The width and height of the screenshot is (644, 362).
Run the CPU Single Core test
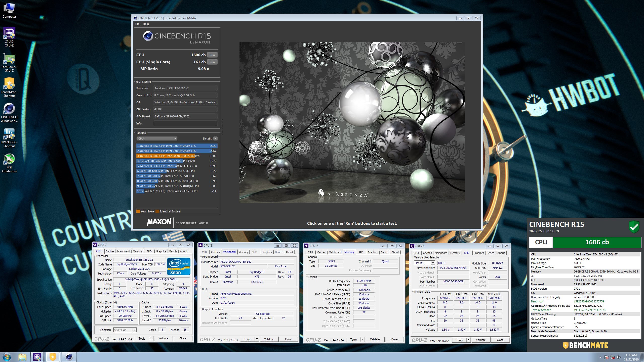pyautogui.click(x=212, y=62)
